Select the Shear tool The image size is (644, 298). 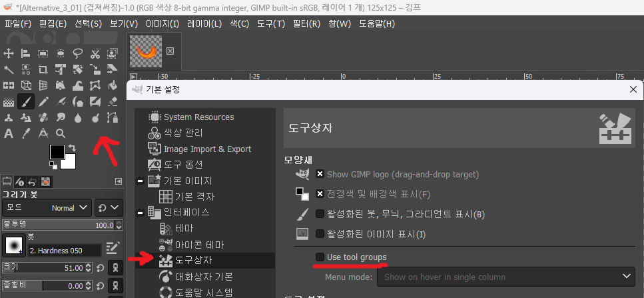pyautogui.click(x=112, y=69)
